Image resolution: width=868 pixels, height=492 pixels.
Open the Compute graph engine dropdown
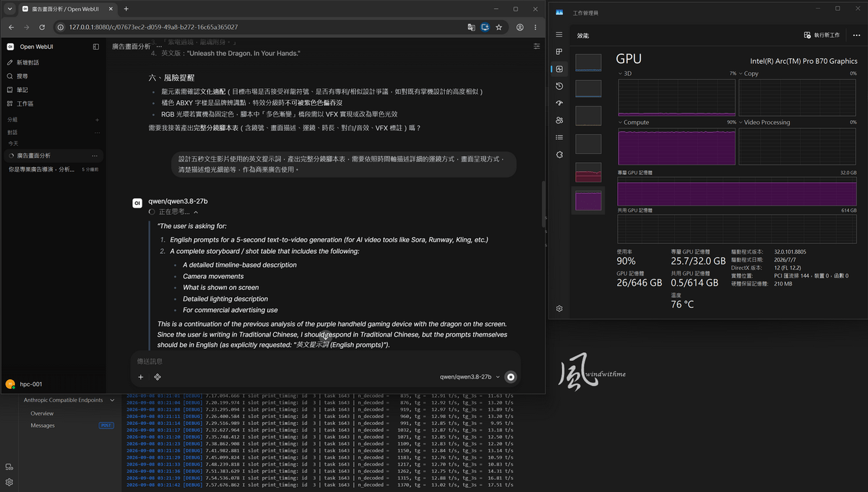[x=620, y=122]
